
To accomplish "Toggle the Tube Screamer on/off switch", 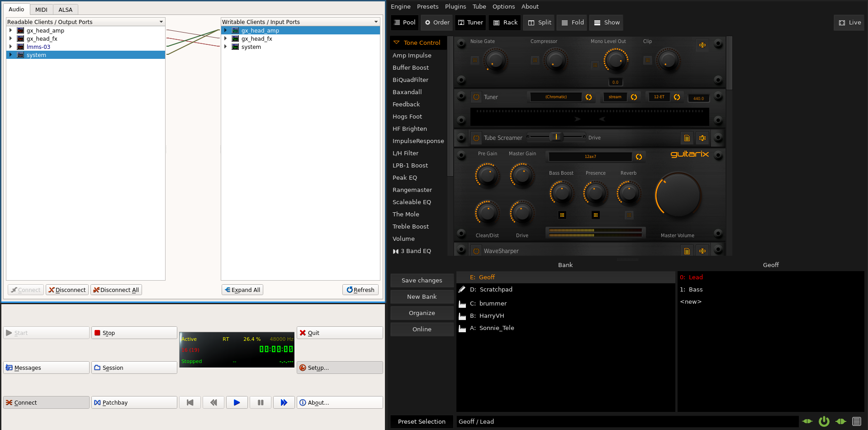I will coord(476,138).
